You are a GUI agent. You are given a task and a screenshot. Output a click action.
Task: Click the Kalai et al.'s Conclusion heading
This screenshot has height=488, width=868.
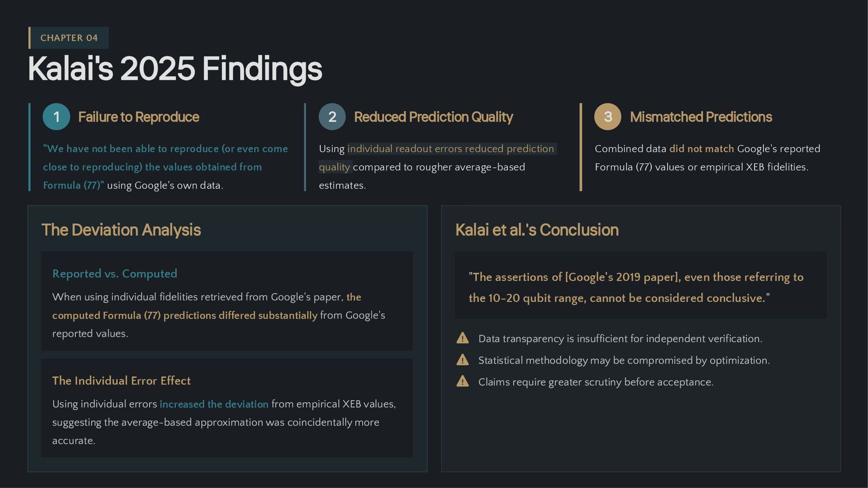point(537,230)
